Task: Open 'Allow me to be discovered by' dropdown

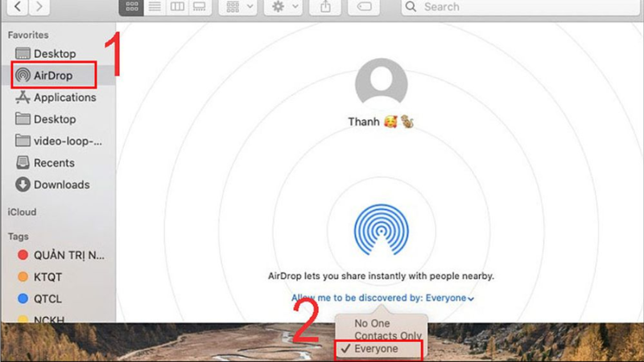Action: pyautogui.click(x=383, y=298)
